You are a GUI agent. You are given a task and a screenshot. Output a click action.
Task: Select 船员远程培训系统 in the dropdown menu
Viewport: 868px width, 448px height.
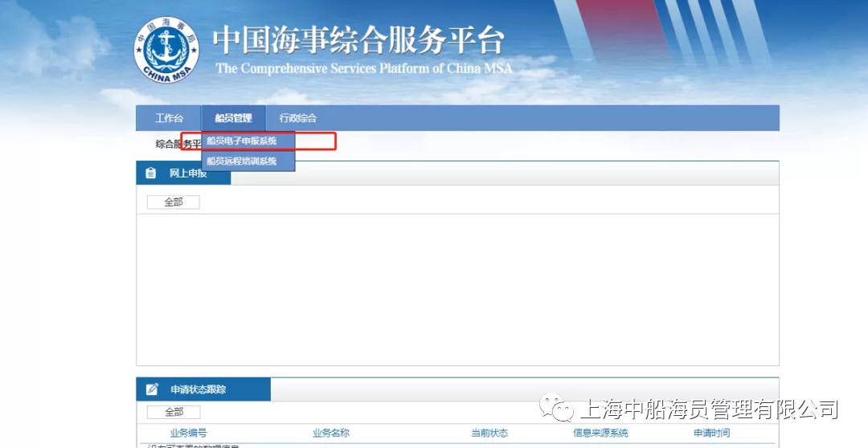pyautogui.click(x=248, y=161)
